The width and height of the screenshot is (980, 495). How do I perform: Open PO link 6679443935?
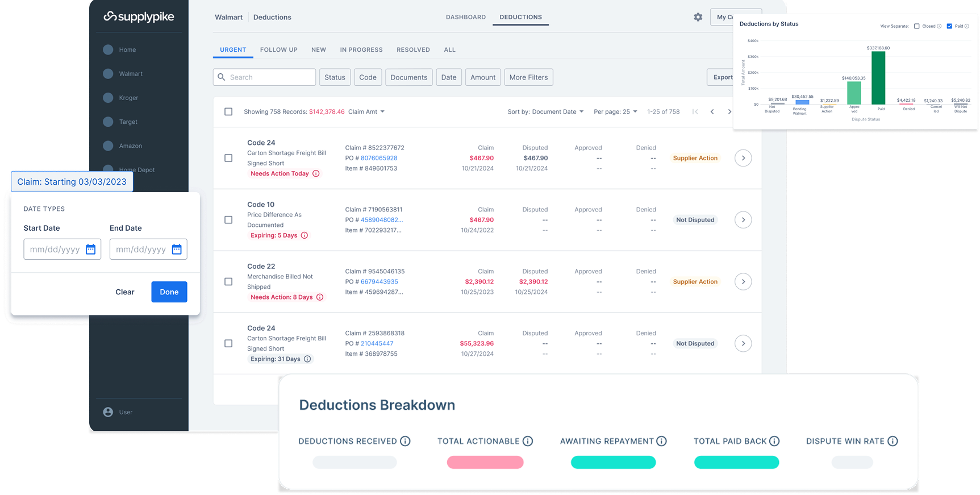point(380,282)
